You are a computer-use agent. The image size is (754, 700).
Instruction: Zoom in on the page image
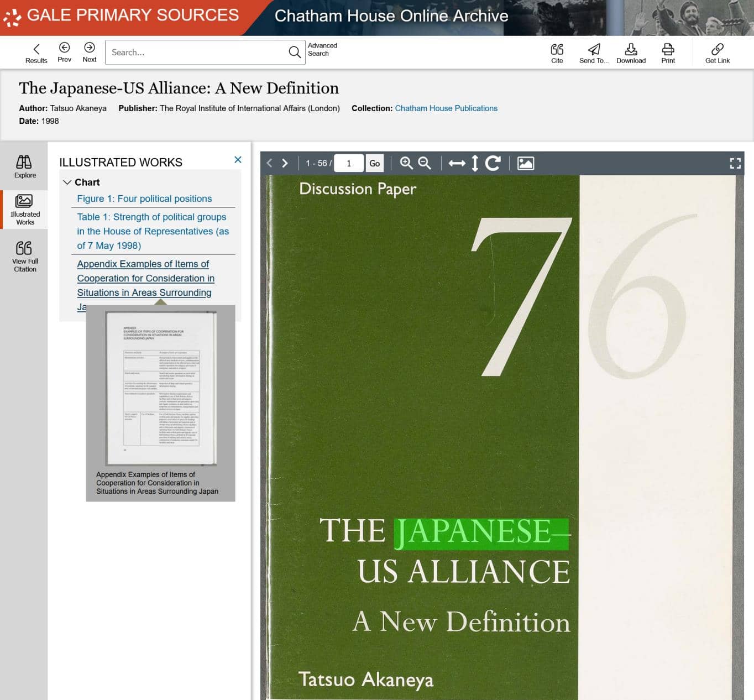406,163
